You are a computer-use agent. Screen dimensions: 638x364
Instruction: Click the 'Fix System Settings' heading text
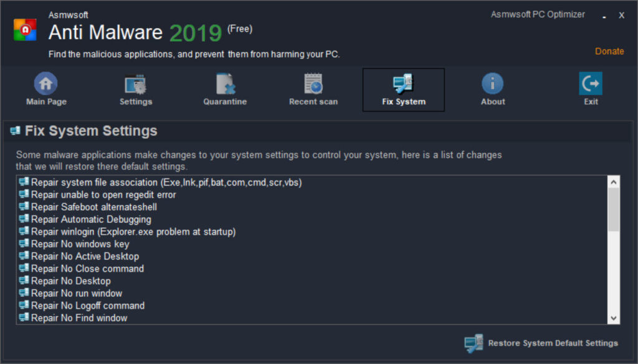[x=91, y=131]
